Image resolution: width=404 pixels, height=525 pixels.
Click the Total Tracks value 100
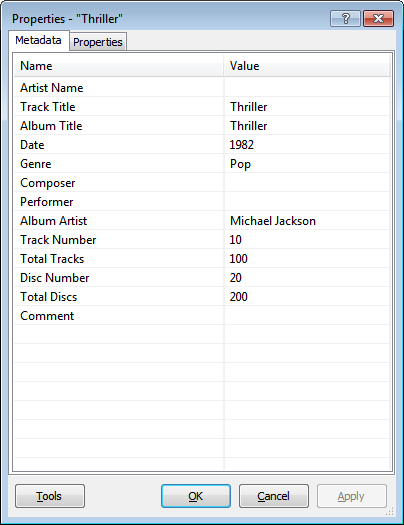pos(239,259)
